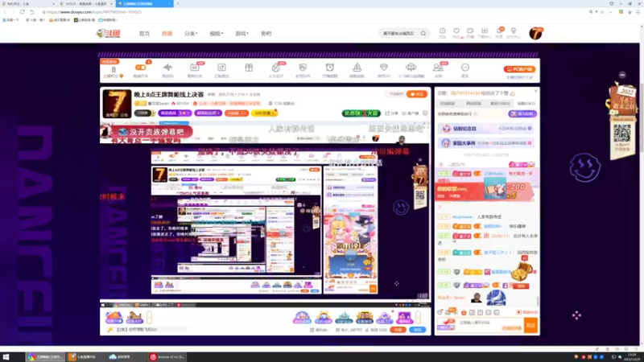Click thumbs-up like icon in chat header

(x=513, y=93)
